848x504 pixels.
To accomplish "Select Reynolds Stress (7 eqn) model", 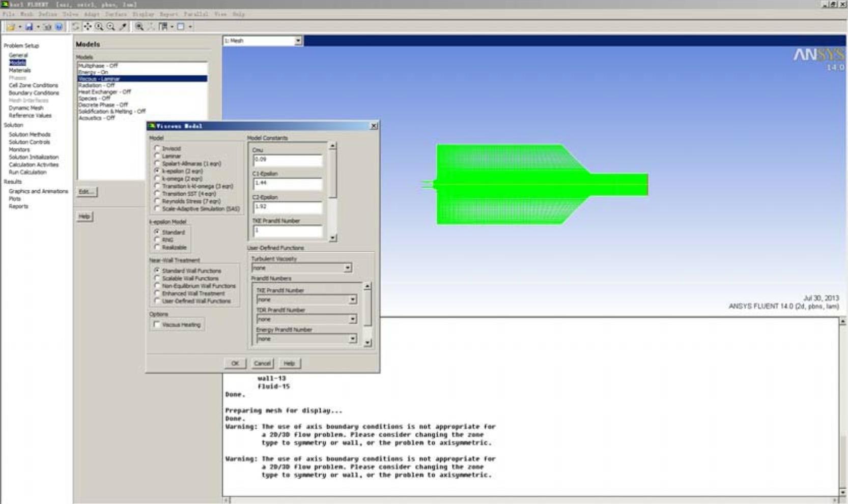I will [157, 201].
